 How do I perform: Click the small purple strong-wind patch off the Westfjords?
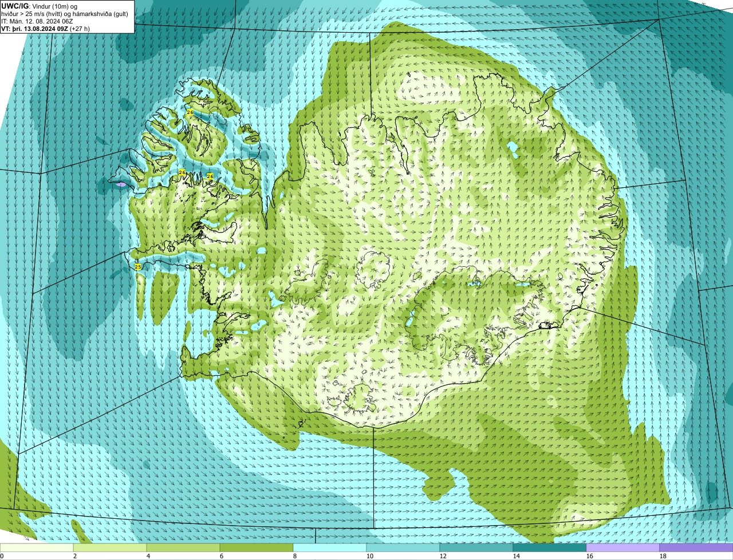coord(121,185)
